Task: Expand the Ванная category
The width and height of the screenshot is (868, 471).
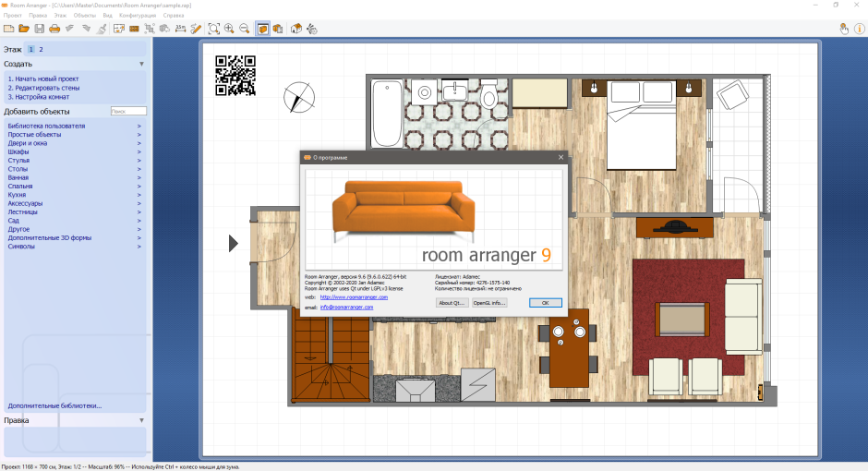Action: pos(74,177)
